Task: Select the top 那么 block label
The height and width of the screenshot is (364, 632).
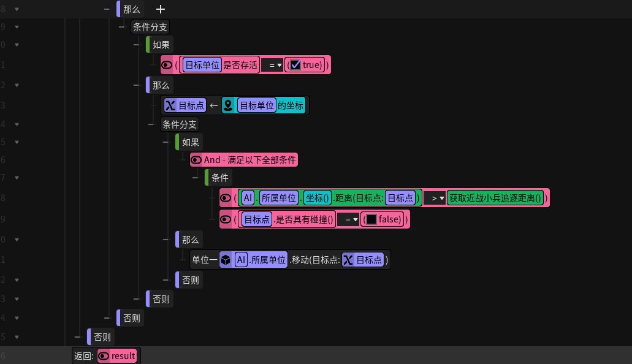Action: click(x=131, y=9)
